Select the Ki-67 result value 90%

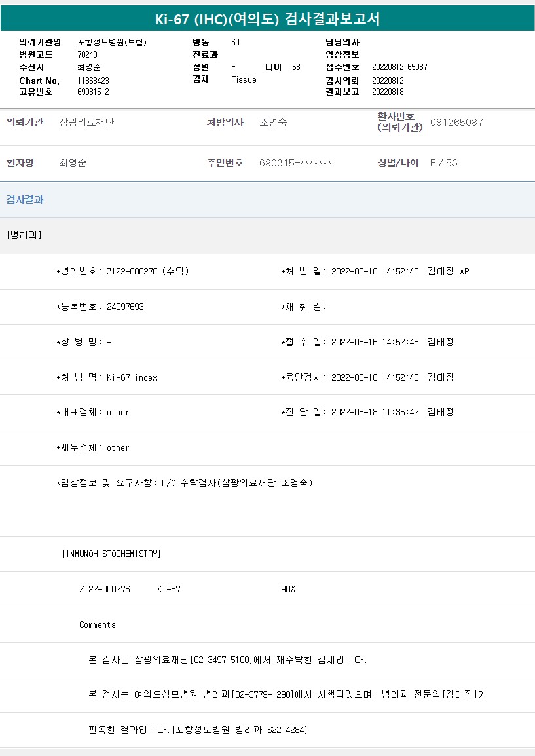click(x=288, y=589)
